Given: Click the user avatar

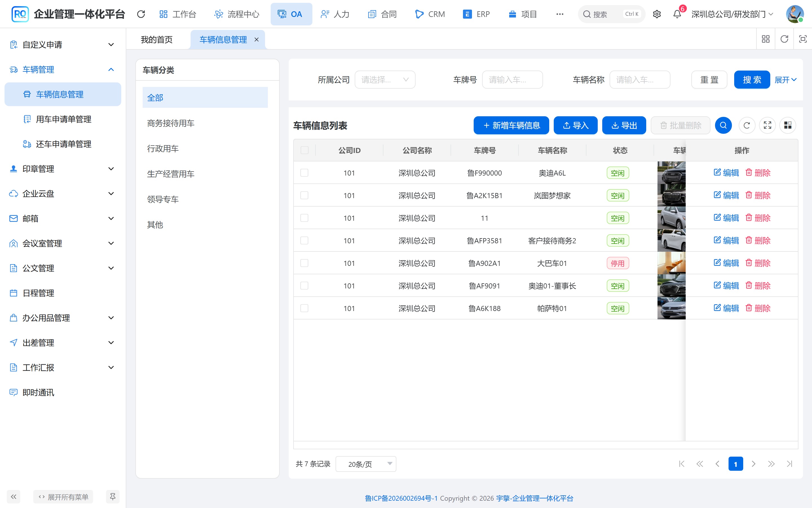Looking at the screenshot, I should (795, 14).
